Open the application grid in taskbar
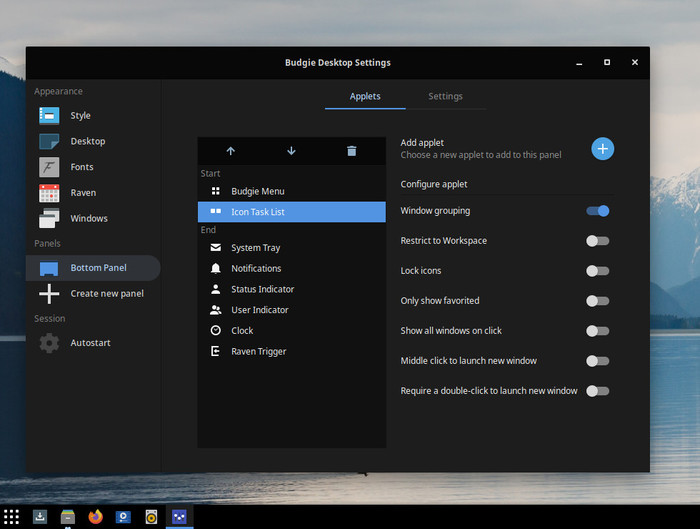Screen dimensions: 700x529 (12, 517)
